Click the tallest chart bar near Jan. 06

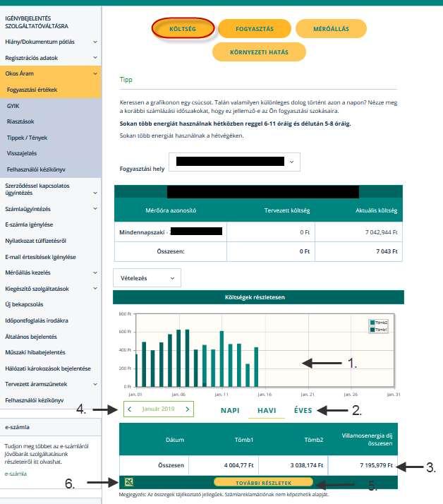[178, 358]
